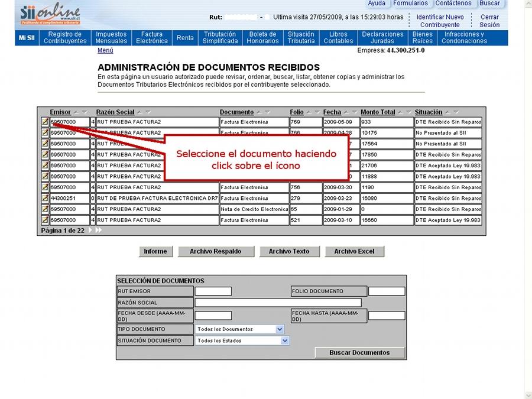
Task: Click the icon for folio 521 document
Action: [45, 220]
